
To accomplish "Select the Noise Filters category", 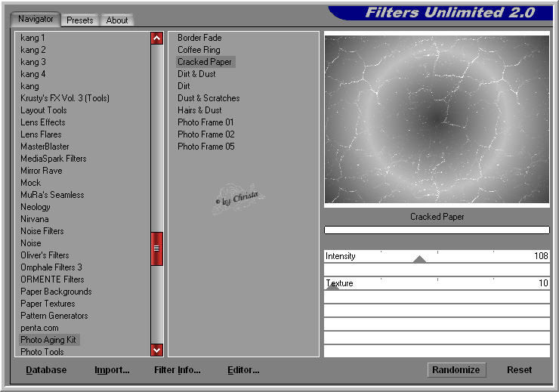I will pos(42,232).
